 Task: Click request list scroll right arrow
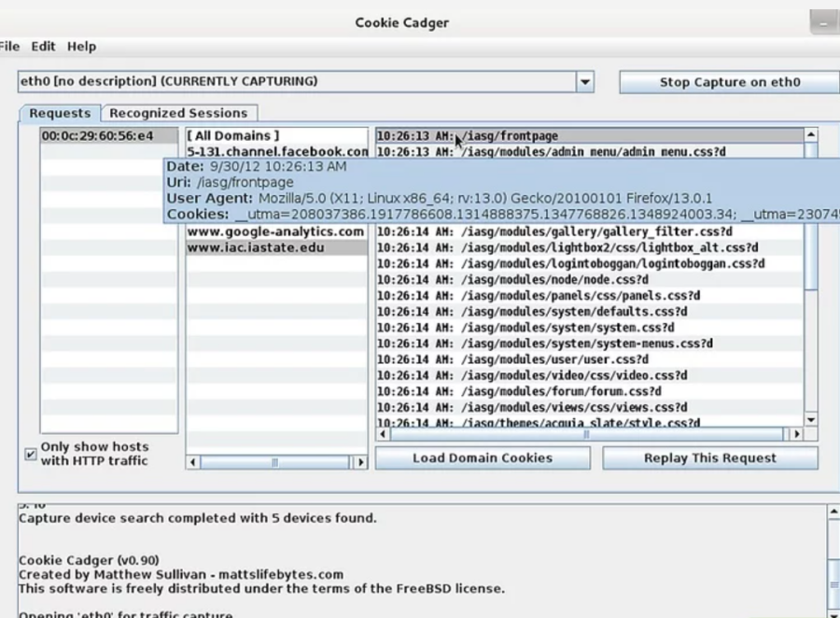tap(797, 434)
